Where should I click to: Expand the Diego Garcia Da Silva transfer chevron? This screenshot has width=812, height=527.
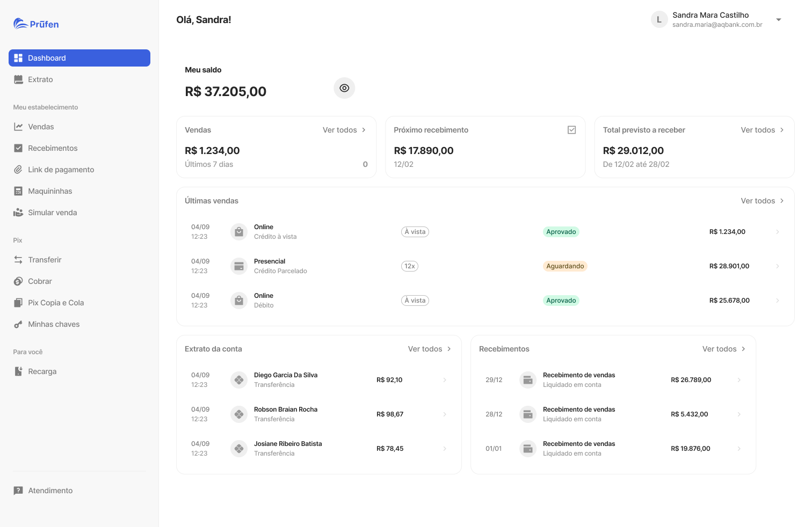coord(445,380)
